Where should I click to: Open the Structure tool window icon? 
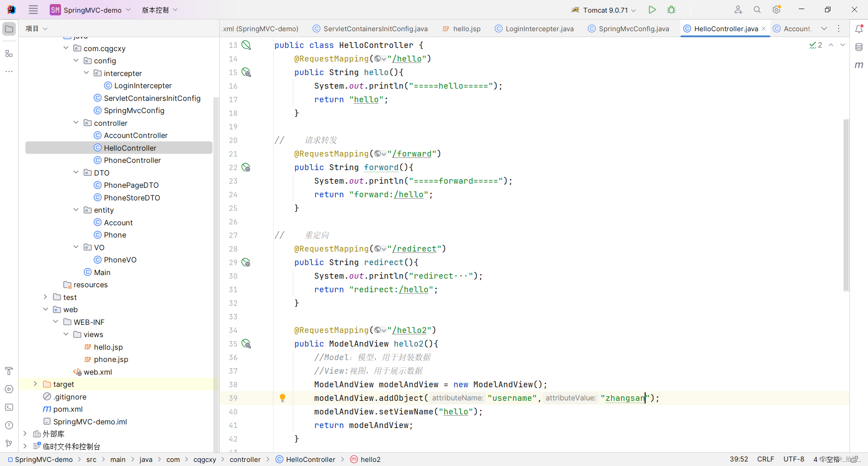[x=9, y=53]
